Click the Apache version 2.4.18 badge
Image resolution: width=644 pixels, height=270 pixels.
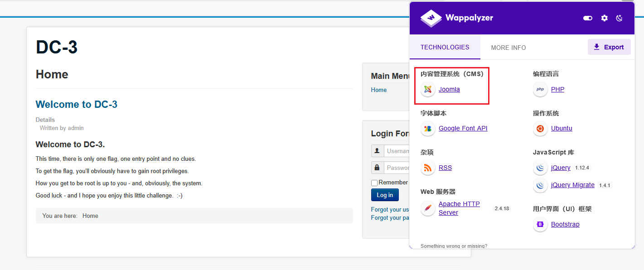click(502, 208)
